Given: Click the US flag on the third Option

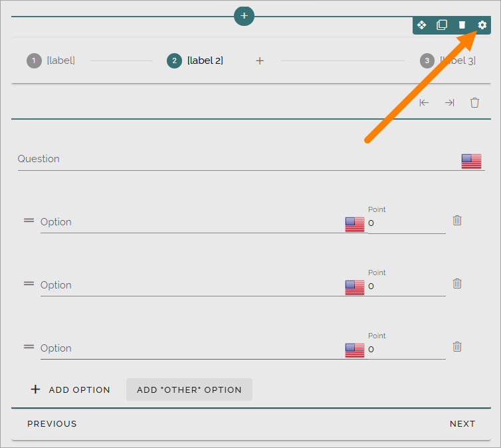Looking at the screenshot, I should pyautogui.click(x=355, y=350).
